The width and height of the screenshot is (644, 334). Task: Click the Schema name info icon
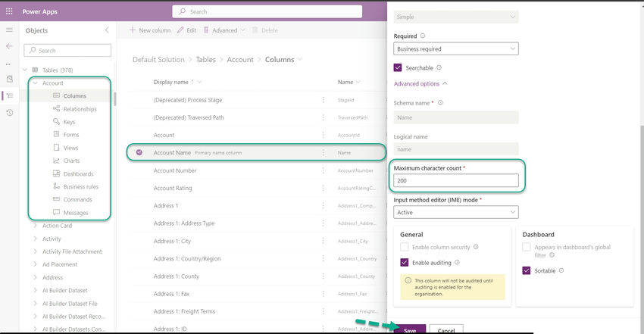click(x=440, y=102)
